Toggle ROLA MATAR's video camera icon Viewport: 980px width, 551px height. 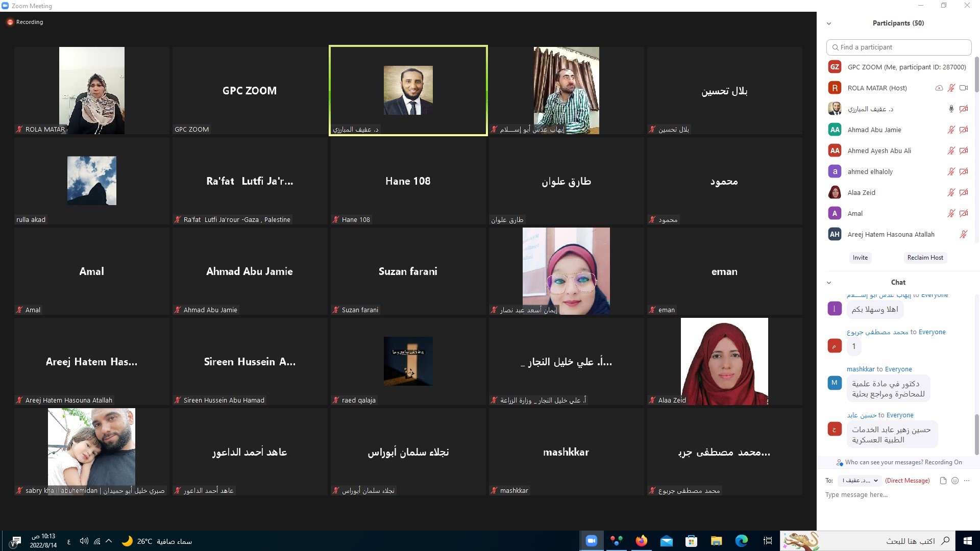[x=964, y=88]
